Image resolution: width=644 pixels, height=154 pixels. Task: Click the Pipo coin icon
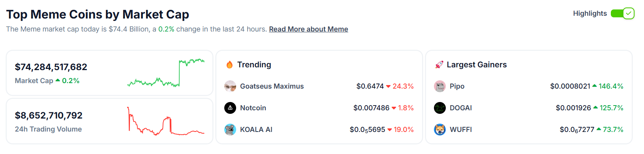[440, 86]
